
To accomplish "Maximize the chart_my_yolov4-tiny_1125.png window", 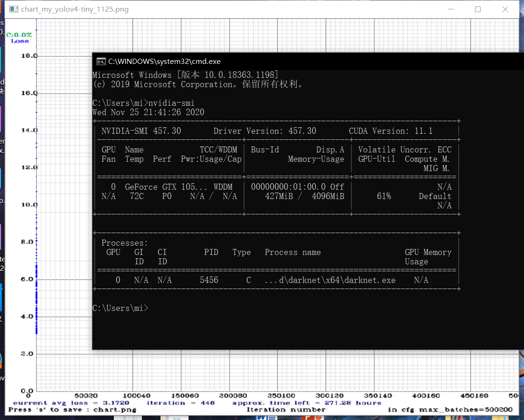I will [478, 9].
